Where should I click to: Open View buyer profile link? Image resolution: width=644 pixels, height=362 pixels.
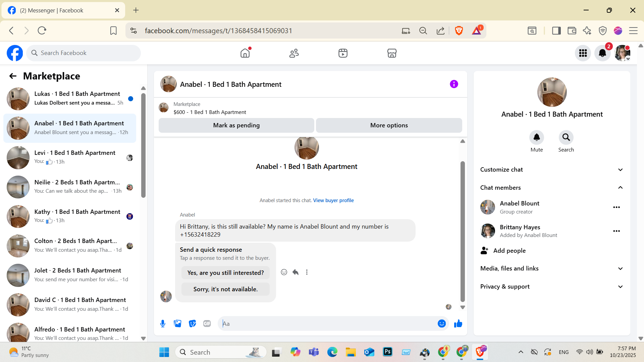pos(333,200)
